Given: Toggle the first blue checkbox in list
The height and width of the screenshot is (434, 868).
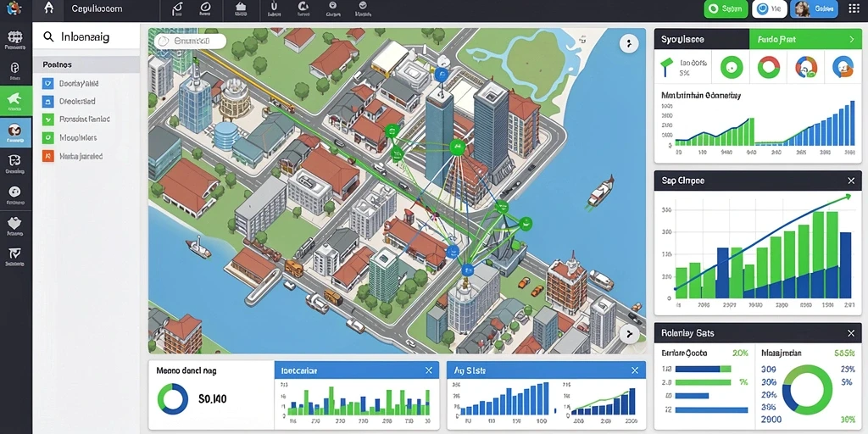Looking at the screenshot, I should [48, 84].
